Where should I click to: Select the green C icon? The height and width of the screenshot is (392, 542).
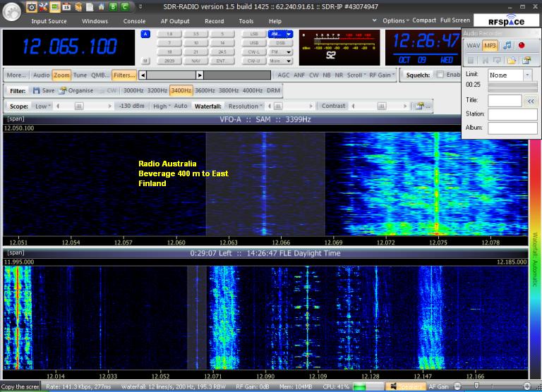coord(125,6)
